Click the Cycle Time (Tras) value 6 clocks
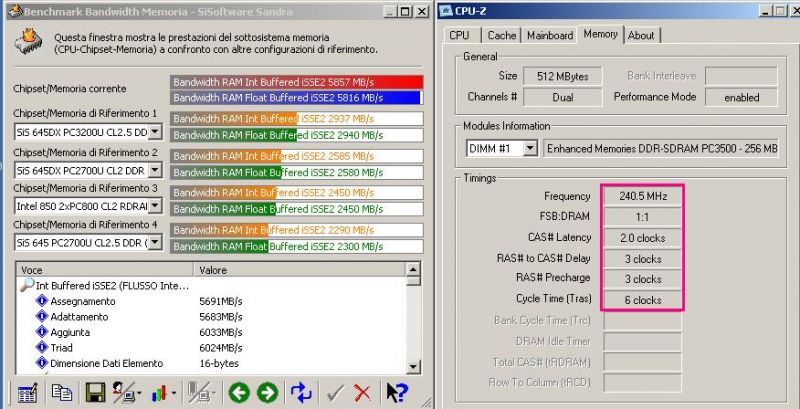 (642, 300)
